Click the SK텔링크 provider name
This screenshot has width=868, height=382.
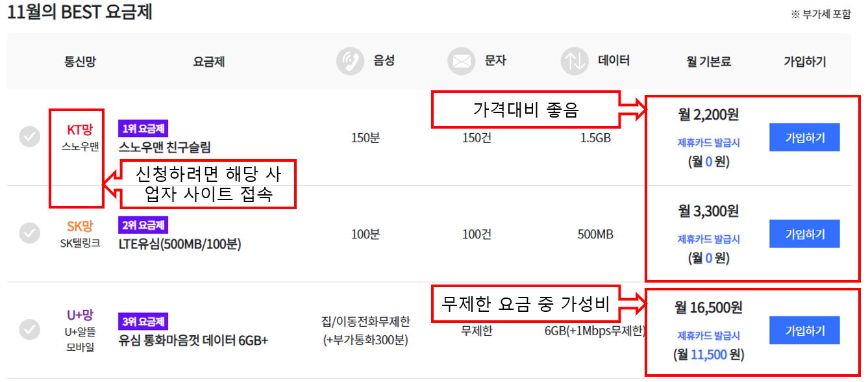80,244
